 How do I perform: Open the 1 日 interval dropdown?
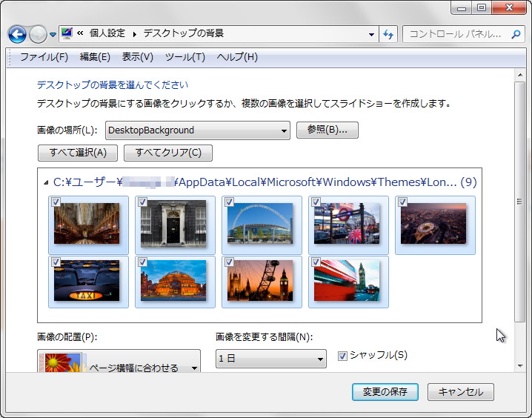click(x=271, y=359)
